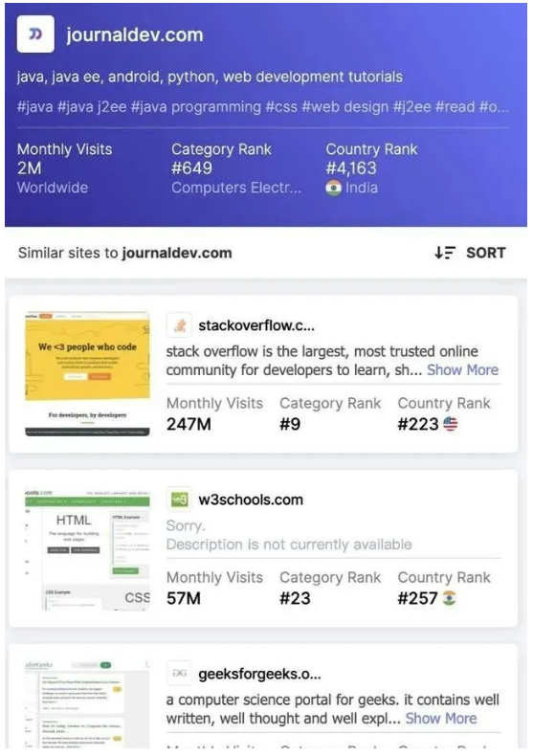Click the US flag beside #223

450,424
